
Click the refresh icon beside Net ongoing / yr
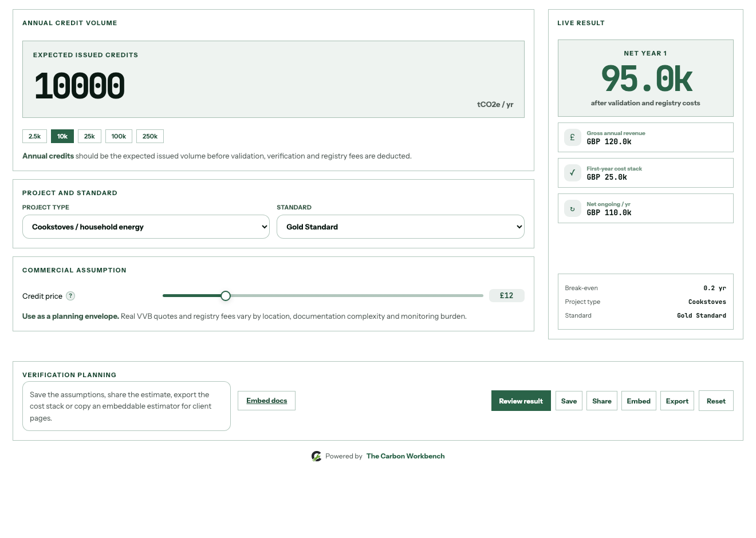click(572, 208)
